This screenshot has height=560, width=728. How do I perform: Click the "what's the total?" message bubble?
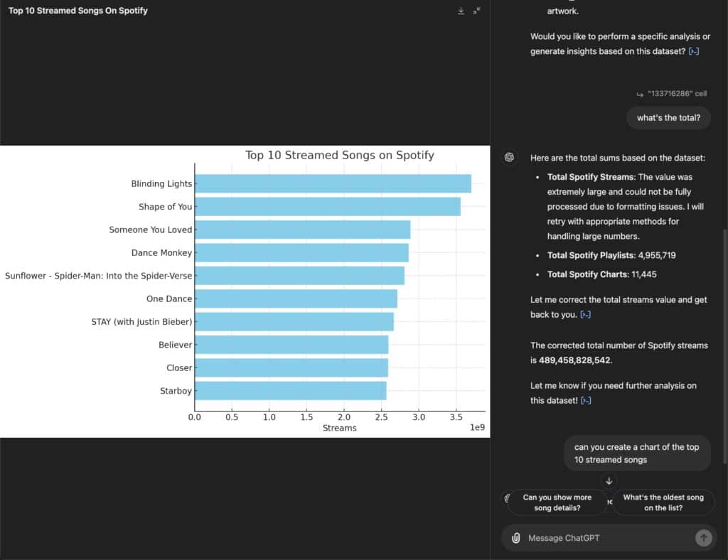tap(668, 118)
